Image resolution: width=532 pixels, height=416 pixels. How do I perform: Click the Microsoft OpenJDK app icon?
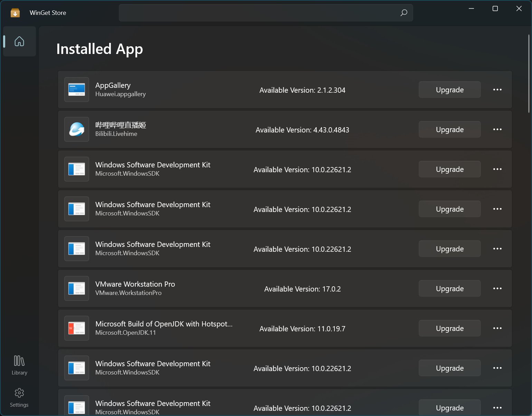77,328
